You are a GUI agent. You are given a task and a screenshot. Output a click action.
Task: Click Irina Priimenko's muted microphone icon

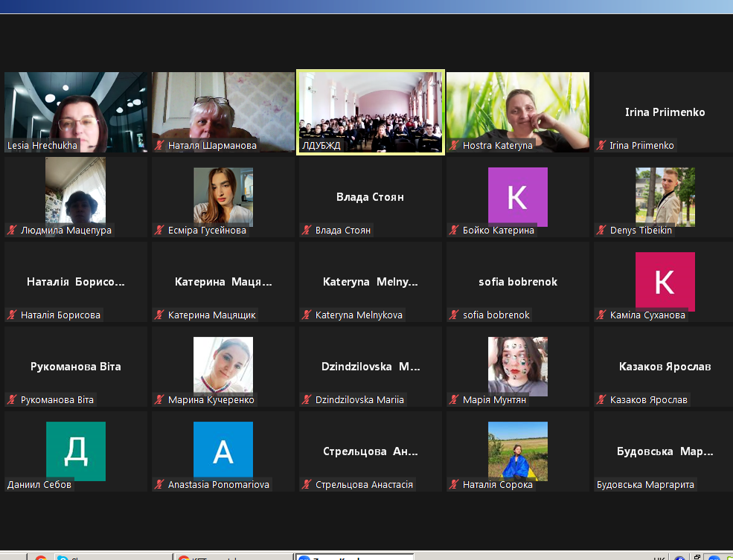[x=601, y=146]
